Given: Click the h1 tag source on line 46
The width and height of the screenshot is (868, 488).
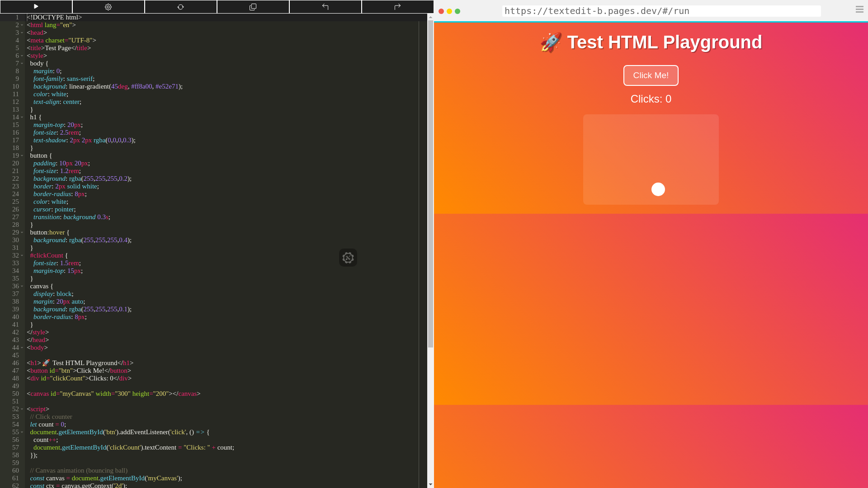Looking at the screenshot, I should click(80, 363).
